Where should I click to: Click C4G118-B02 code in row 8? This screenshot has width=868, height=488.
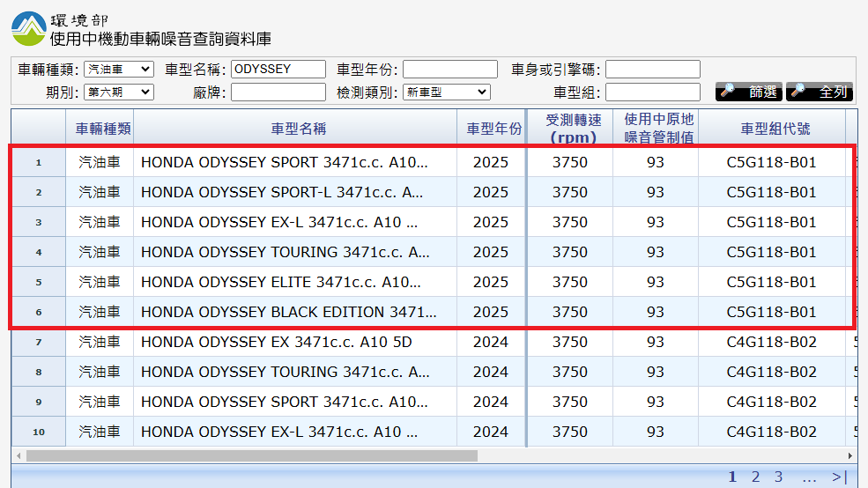coord(771,372)
